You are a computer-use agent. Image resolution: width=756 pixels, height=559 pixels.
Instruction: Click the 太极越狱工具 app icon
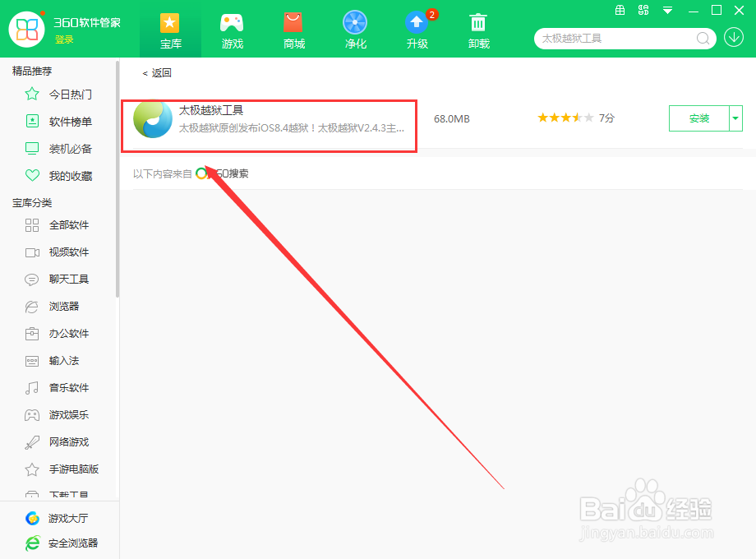point(152,119)
